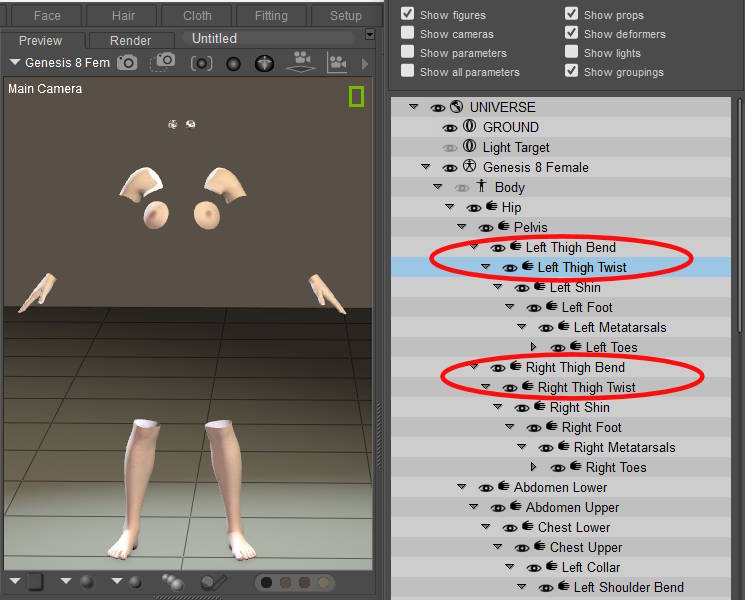This screenshot has height=600, width=745.
Task: Collapse the Genesis 8 Female node
Action: tap(426, 167)
